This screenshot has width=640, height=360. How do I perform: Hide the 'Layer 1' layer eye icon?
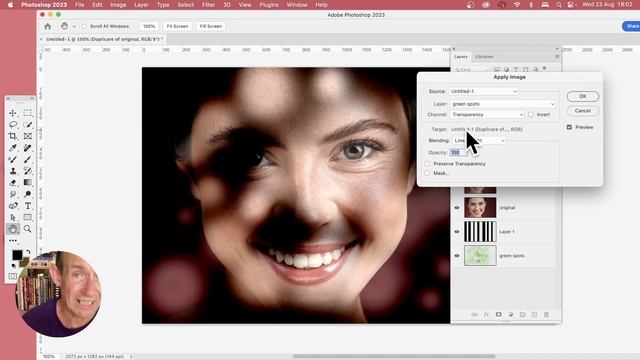coord(457,231)
